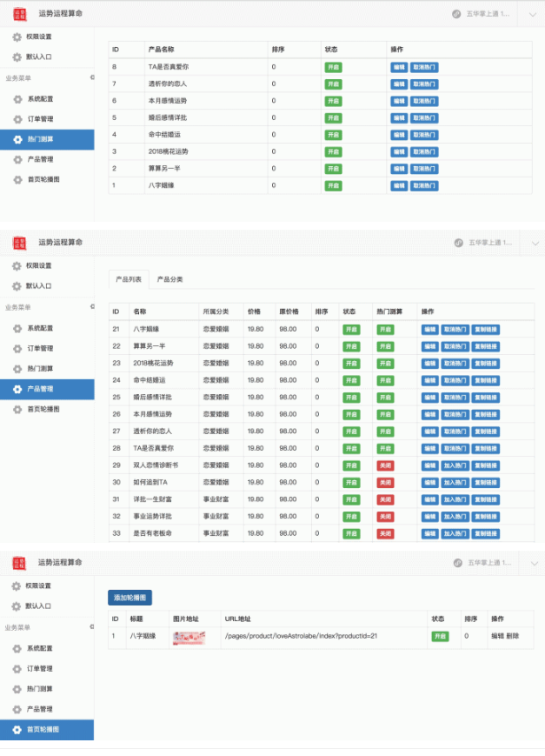The image size is (545, 756).
Task: Collapse 业务菜单 arrow on the carousel page
Action: click(x=91, y=626)
